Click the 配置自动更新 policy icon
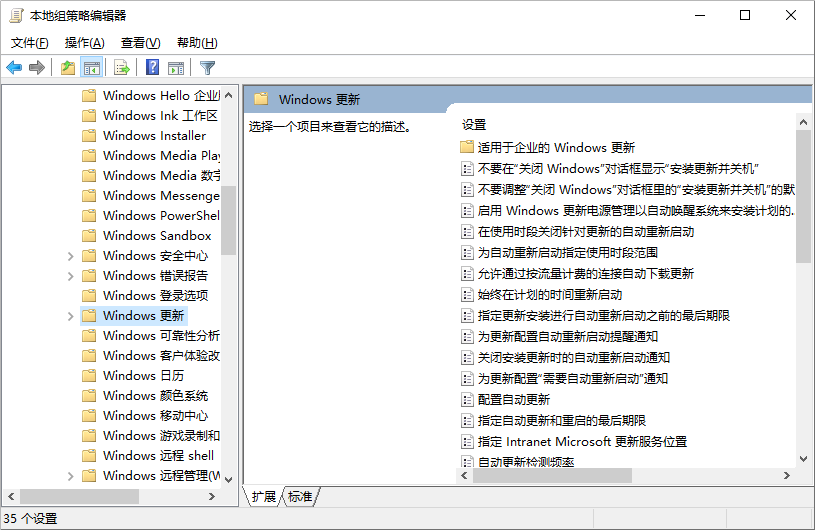 467,400
